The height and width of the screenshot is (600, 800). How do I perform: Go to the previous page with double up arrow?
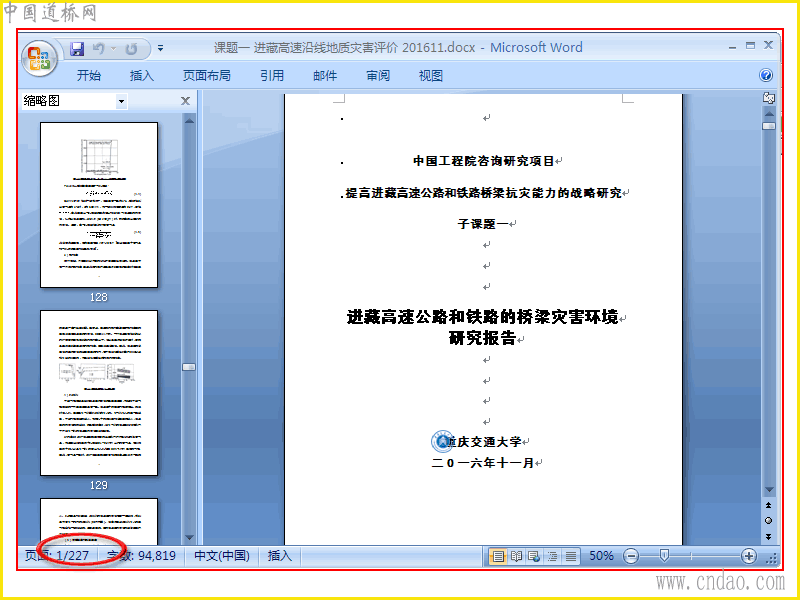[x=768, y=505]
